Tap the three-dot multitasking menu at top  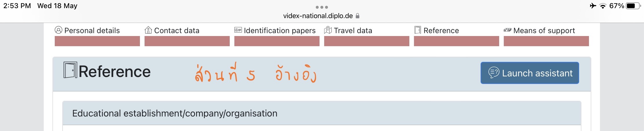point(322,7)
